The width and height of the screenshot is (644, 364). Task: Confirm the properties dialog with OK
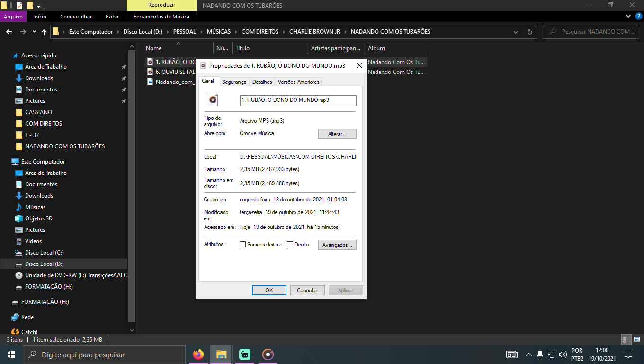pyautogui.click(x=269, y=291)
